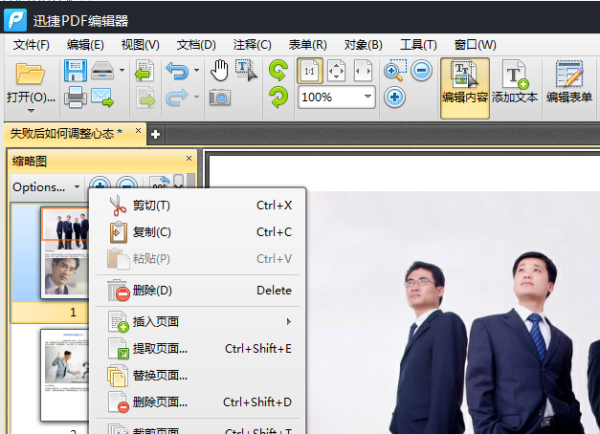Print with the printer icon
600x434 pixels.
[75, 97]
